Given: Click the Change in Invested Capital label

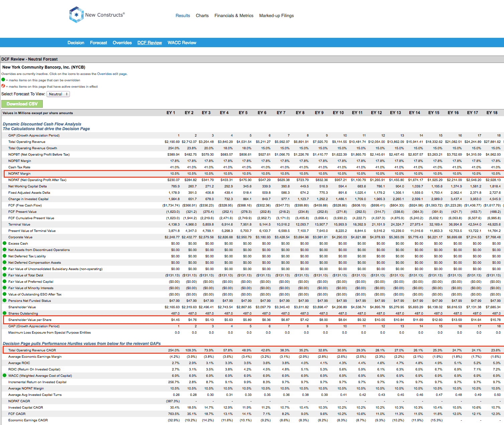Looking at the screenshot, I should click(28, 199).
